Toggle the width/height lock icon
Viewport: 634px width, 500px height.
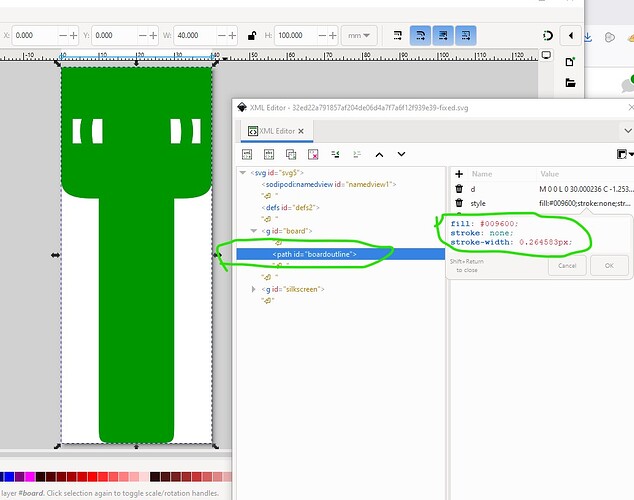tap(251, 36)
